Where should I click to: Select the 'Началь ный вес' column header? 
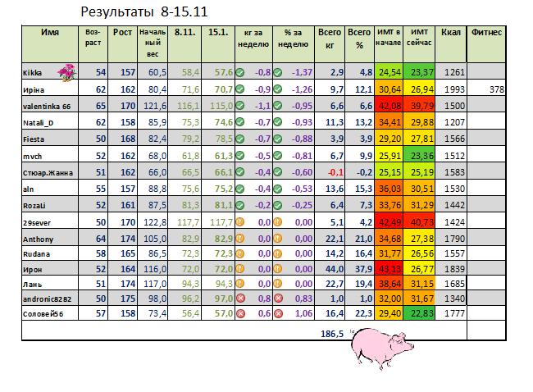point(153,44)
